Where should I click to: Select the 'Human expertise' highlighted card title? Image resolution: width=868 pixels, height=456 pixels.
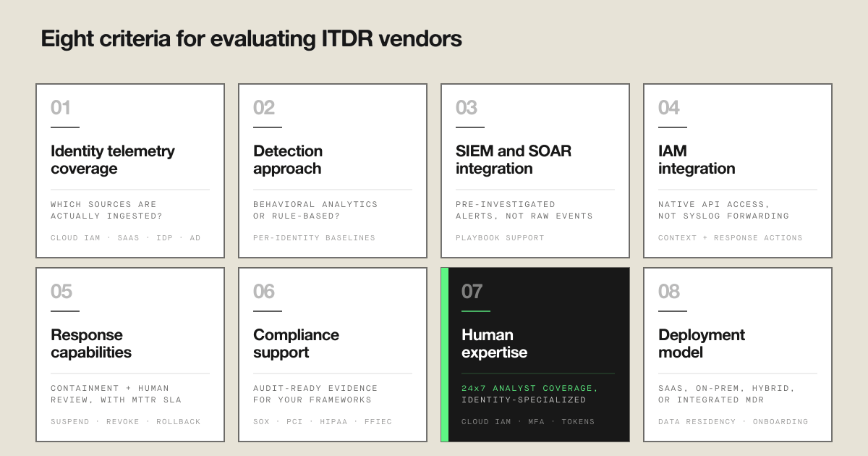[x=495, y=344]
